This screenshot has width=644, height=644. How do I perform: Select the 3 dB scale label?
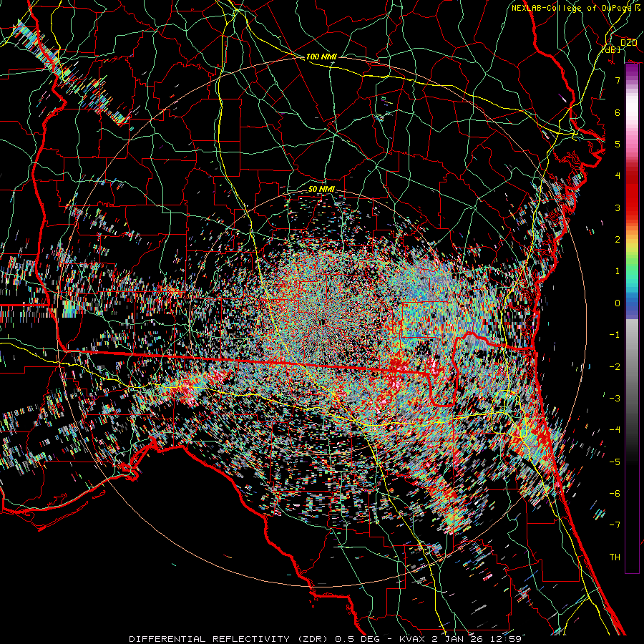click(x=618, y=208)
